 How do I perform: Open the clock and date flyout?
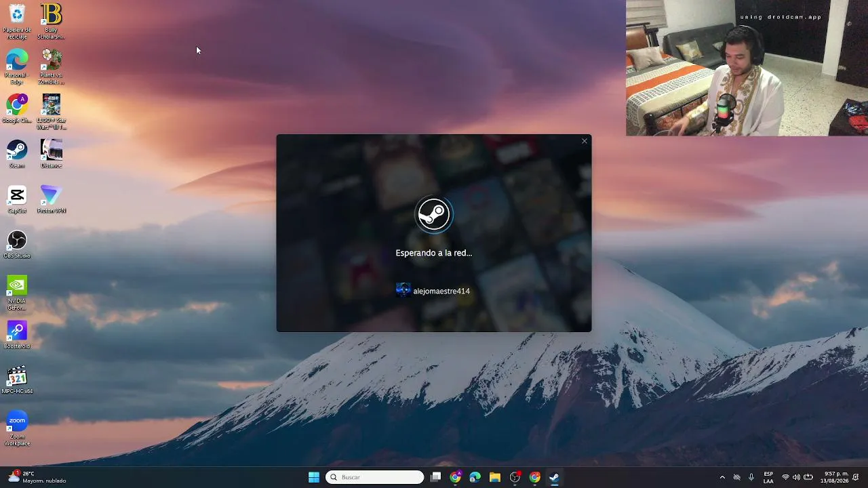tap(835, 477)
